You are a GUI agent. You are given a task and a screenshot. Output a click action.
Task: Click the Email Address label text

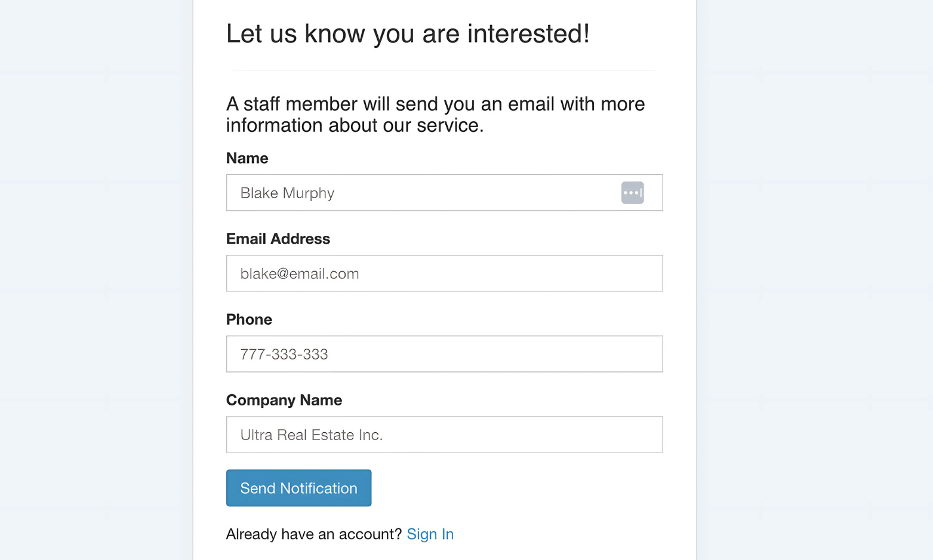pos(278,239)
